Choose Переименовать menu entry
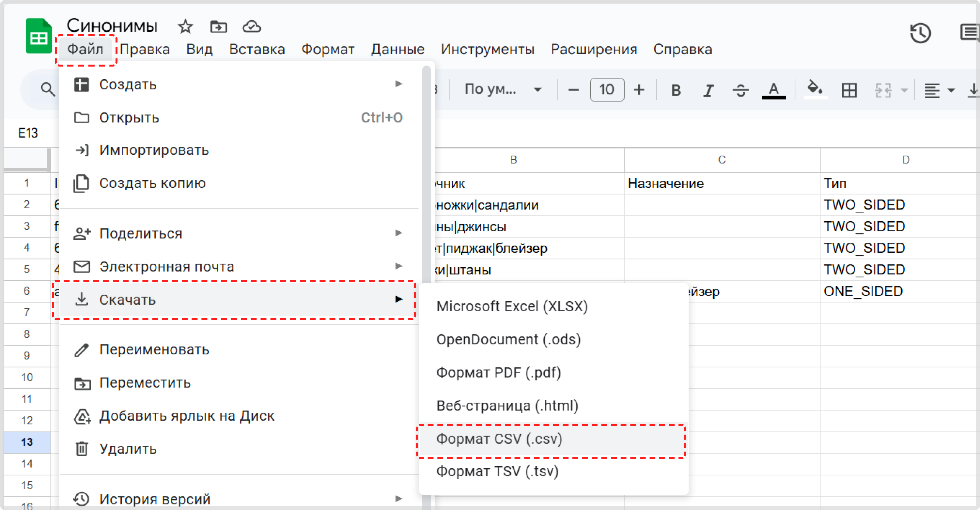Image resolution: width=980 pixels, height=510 pixels. [x=239, y=349]
